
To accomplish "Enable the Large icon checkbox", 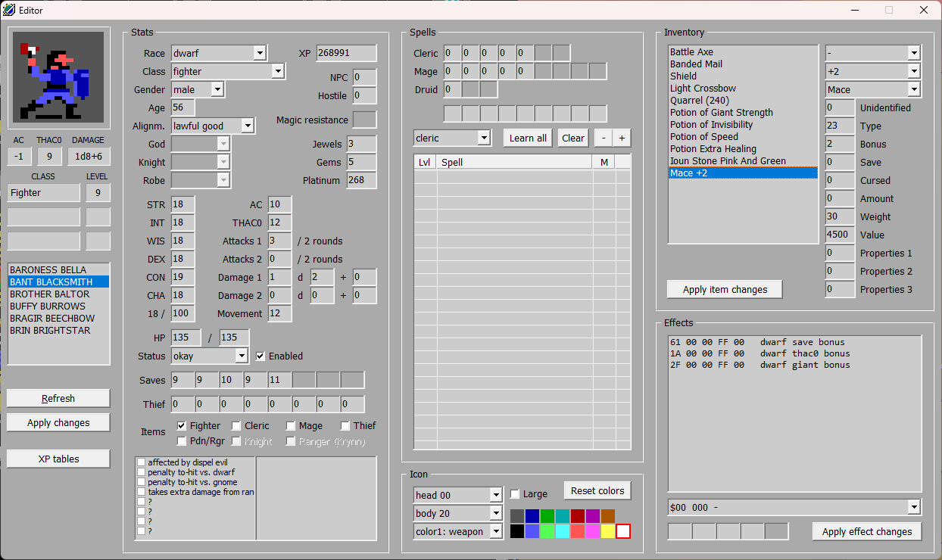I will point(515,494).
